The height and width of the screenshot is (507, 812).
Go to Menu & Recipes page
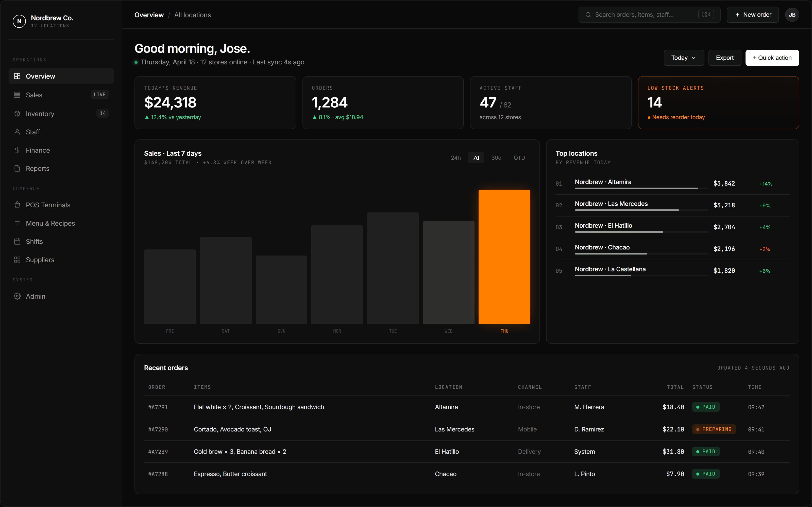(x=50, y=223)
